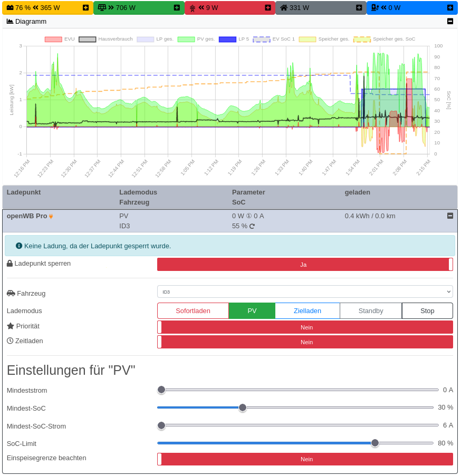Refresh the SoC value next to 55 %

[252, 226]
